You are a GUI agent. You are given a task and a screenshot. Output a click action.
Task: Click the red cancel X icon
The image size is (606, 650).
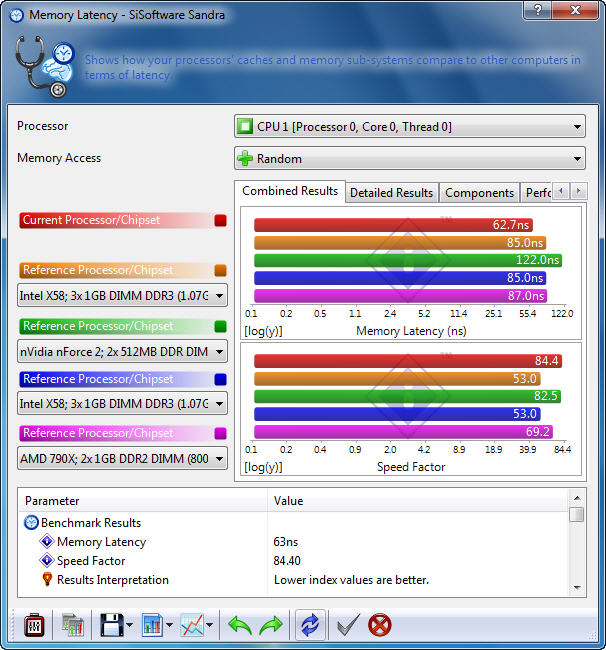(x=380, y=625)
